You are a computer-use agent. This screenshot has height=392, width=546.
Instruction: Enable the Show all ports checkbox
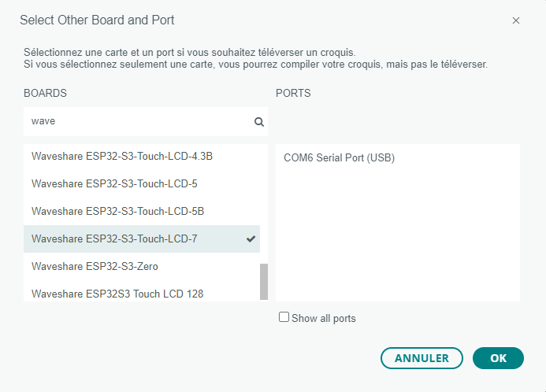284,317
